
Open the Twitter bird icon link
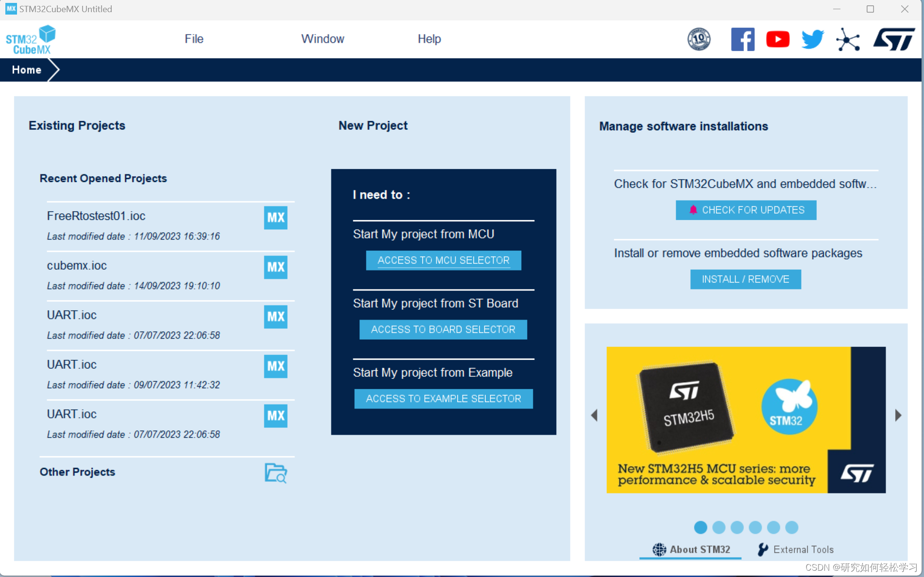(x=813, y=39)
